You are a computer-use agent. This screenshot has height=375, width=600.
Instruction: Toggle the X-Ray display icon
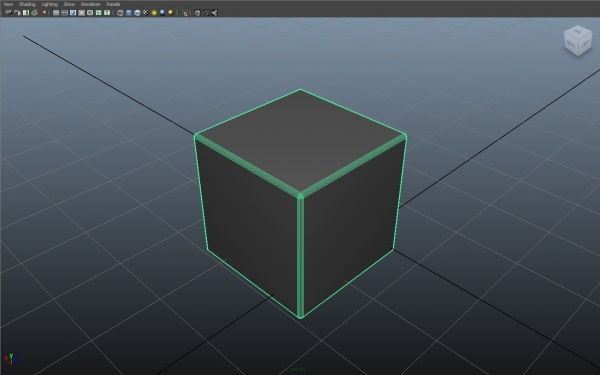coord(197,13)
